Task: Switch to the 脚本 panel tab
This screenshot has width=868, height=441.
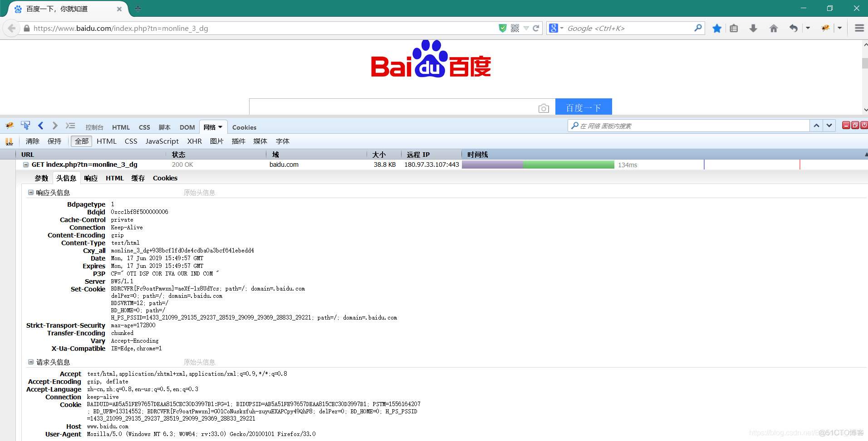Action: point(165,127)
